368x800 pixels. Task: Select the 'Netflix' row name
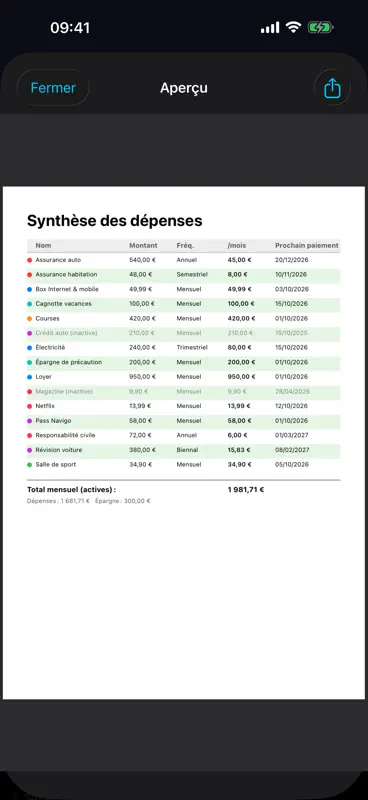click(45, 406)
